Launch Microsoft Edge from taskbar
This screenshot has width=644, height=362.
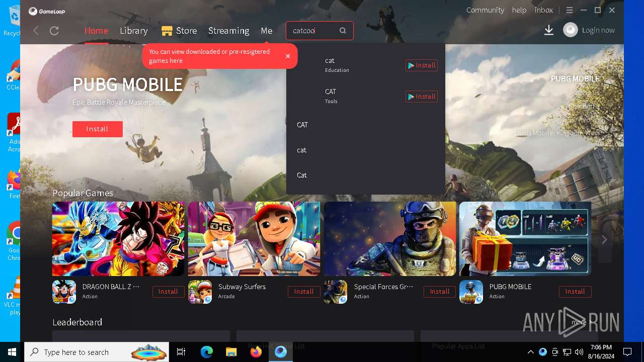207,352
